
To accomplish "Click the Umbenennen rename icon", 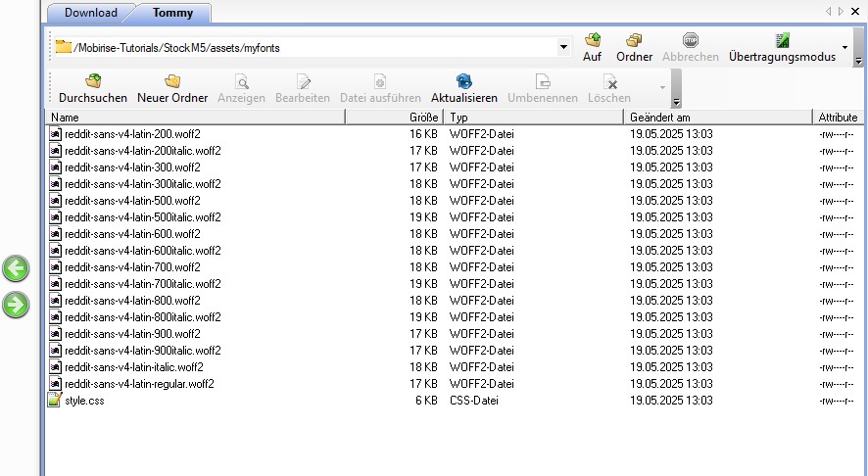I will [542, 82].
